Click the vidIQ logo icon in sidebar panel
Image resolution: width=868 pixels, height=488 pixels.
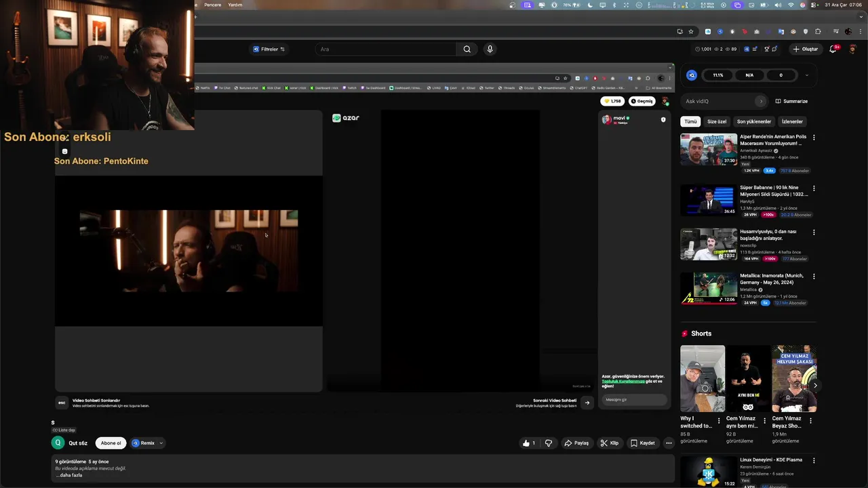click(x=692, y=75)
